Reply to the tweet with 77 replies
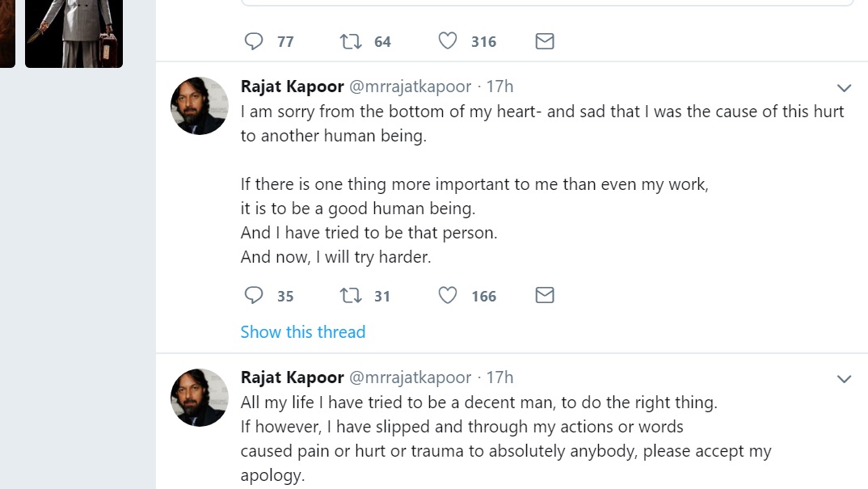 click(254, 41)
